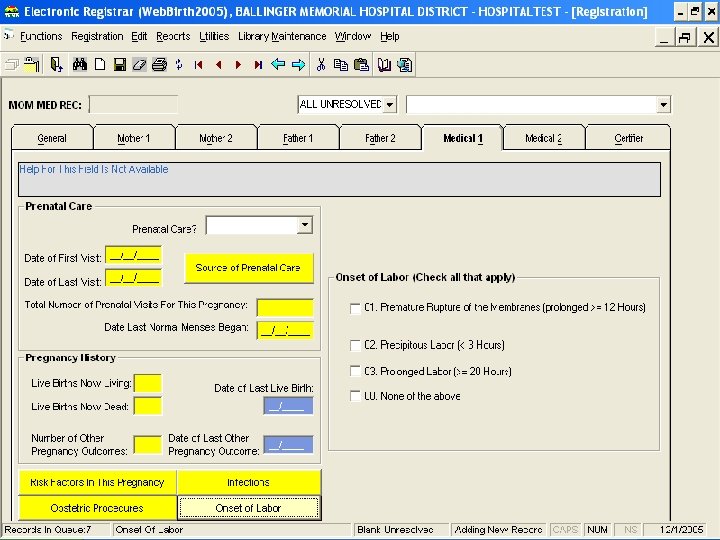Switch to the Father 2 tab
The height and width of the screenshot is (540, 720).
coord(380,138)
